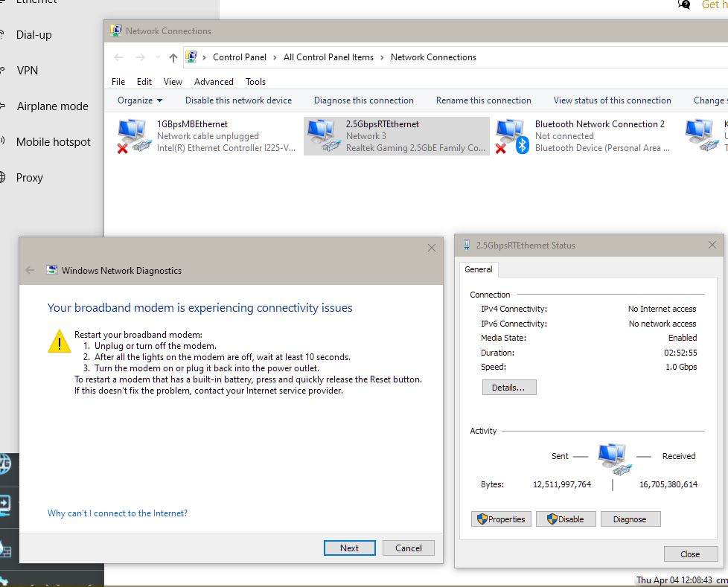
Task: Open the Organize dropdown menu
Action: click(x=140, y=100)
